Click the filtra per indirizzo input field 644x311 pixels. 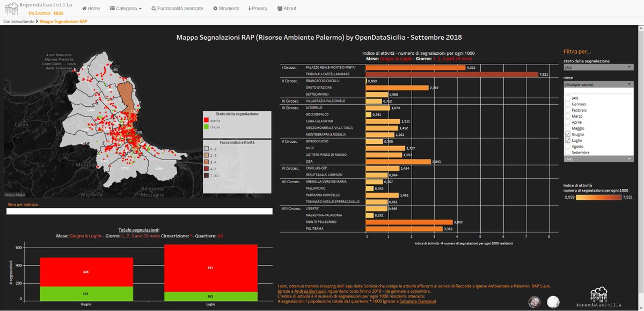point(138,211)
